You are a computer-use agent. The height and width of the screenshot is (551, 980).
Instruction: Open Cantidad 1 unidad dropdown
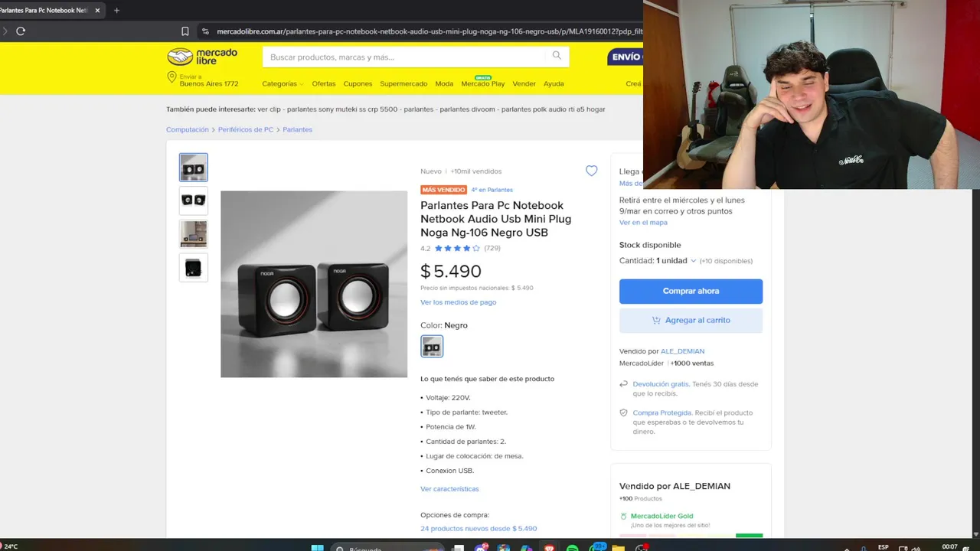(676, 261)
